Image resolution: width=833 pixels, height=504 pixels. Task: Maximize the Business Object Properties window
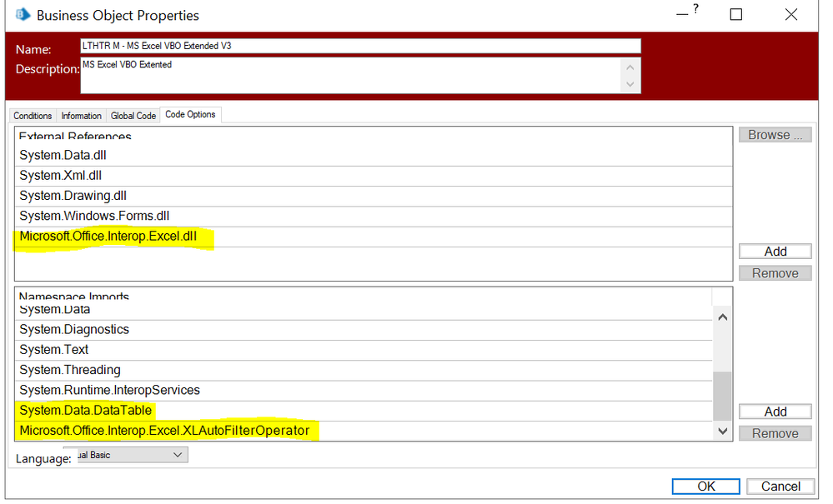(735, 14)
